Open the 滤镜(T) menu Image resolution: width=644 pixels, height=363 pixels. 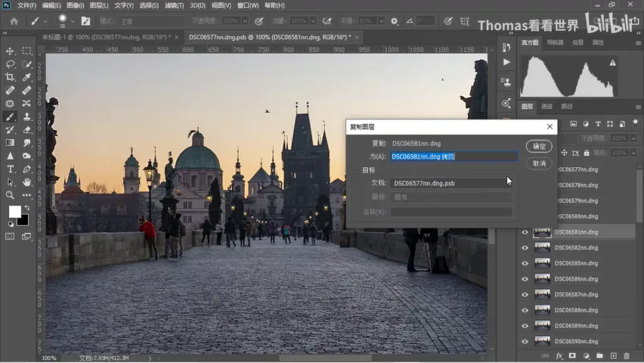174,5
